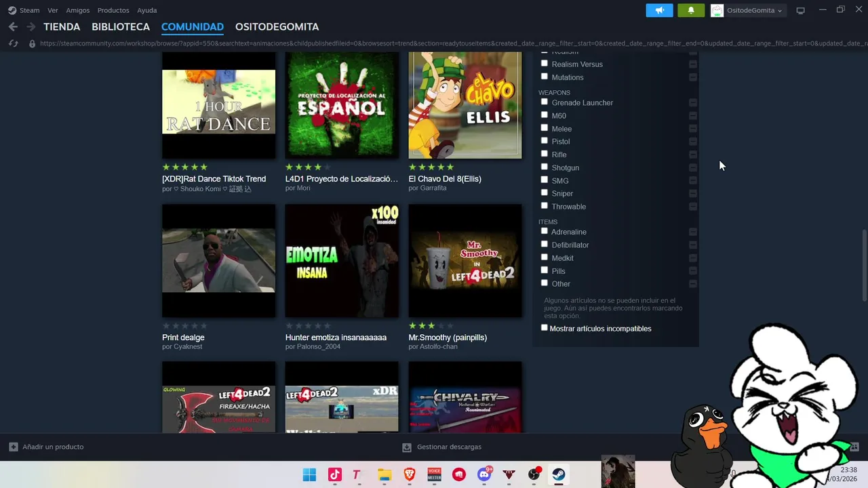Go to the TIENDA tab

pyautogui.click(x=62, y=27)
